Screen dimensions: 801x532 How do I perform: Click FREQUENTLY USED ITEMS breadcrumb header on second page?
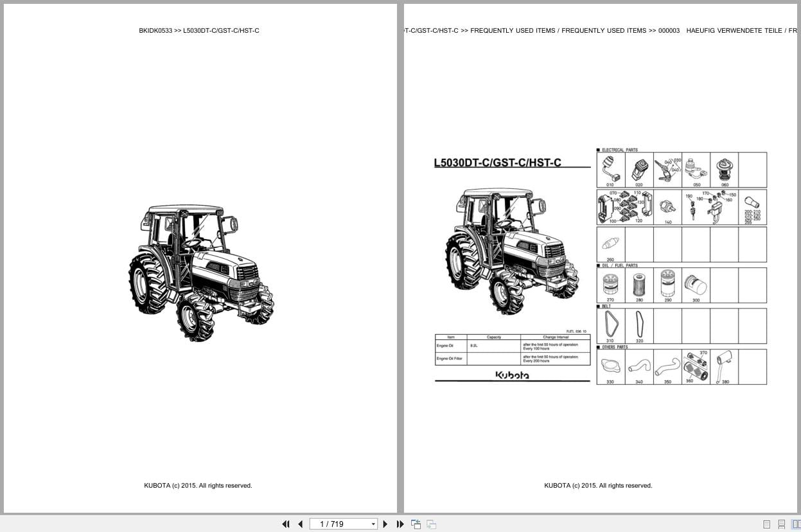pos(558,30)
